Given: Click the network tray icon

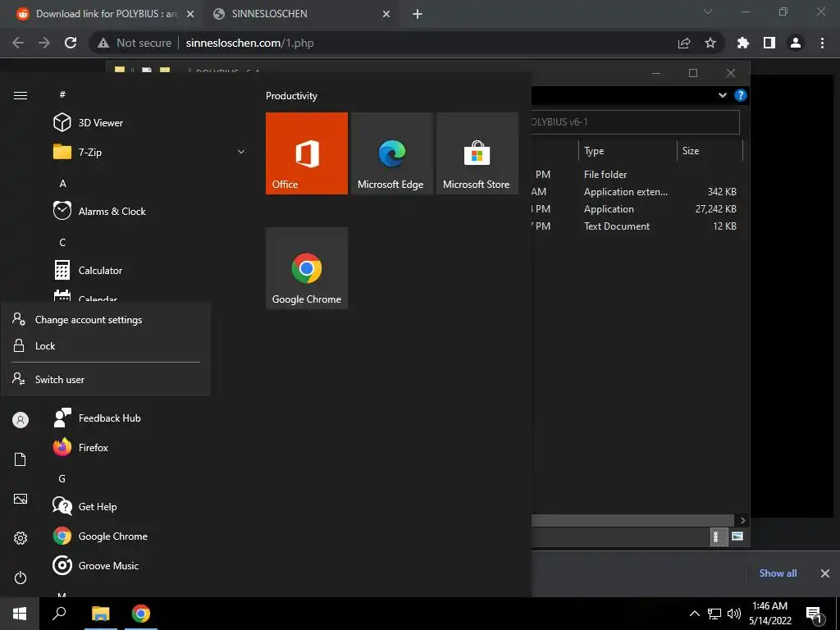Looking at the screenshot, I should [714, 614].
